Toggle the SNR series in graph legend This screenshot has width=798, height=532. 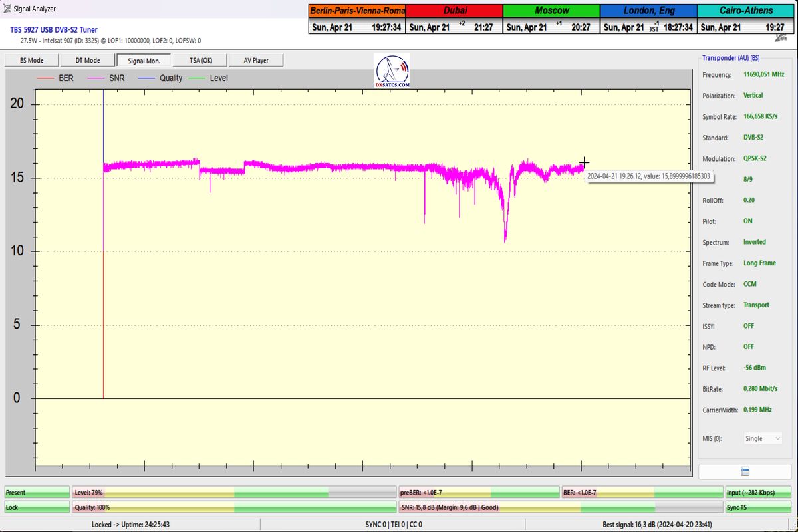107,78
